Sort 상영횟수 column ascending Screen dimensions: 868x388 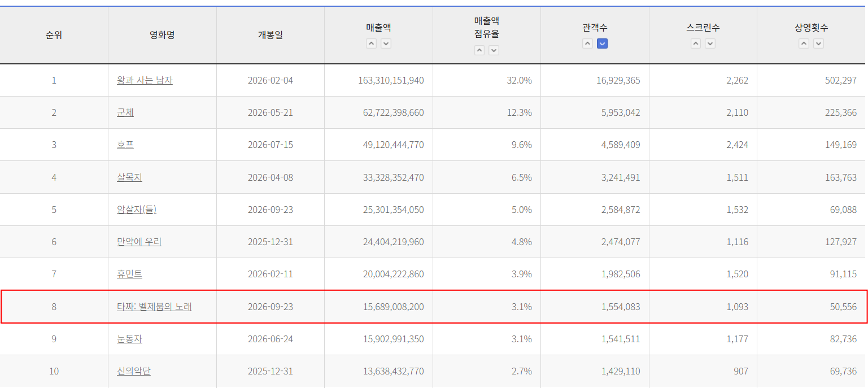pos(804,43)
